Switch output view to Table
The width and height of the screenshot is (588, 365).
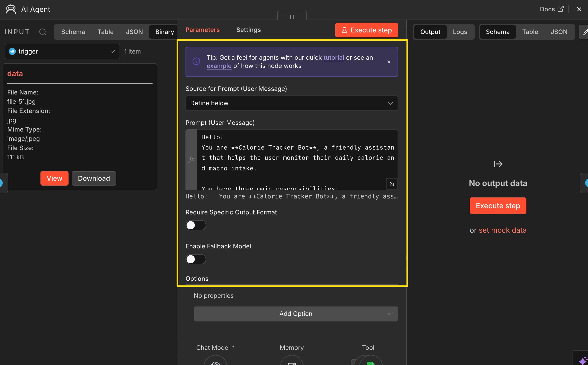pos(530,32)
